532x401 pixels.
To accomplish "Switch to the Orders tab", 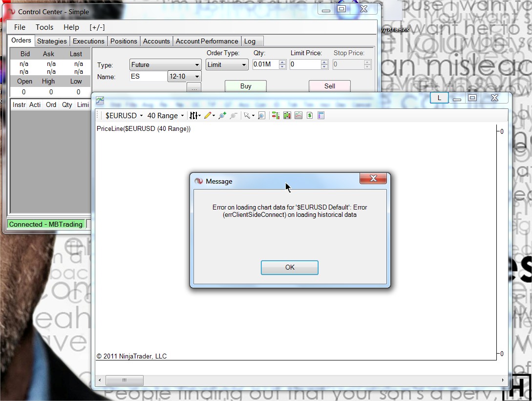I will [21, 41].
